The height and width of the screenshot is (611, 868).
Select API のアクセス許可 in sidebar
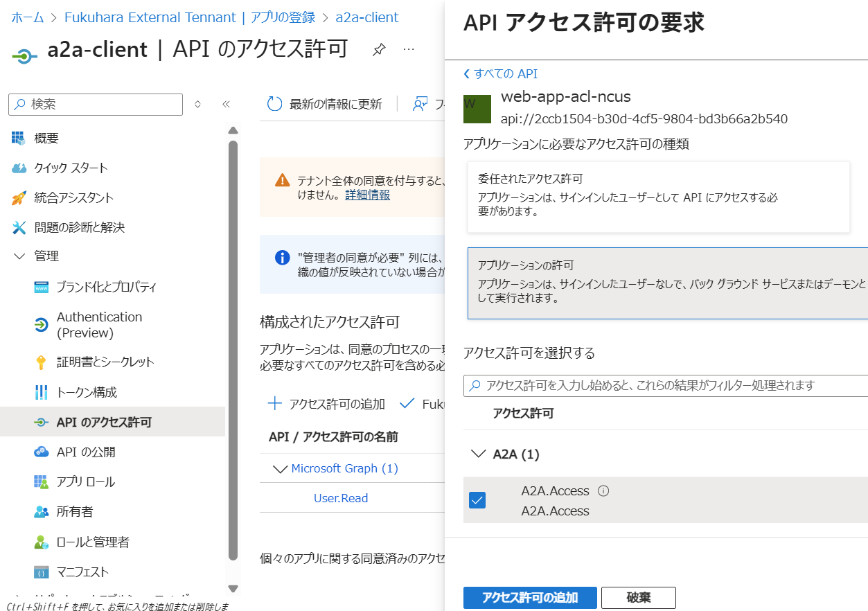[112, 422]
